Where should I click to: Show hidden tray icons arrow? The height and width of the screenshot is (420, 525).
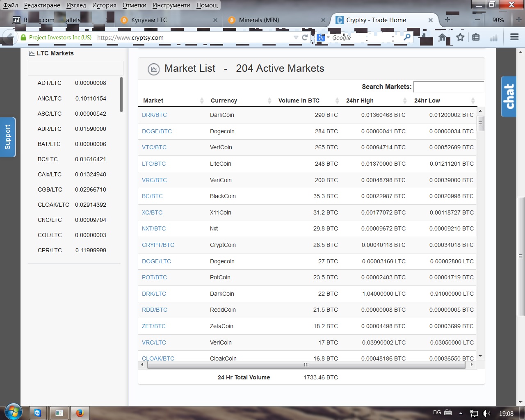pyautogui.click(x=461, y=413)
